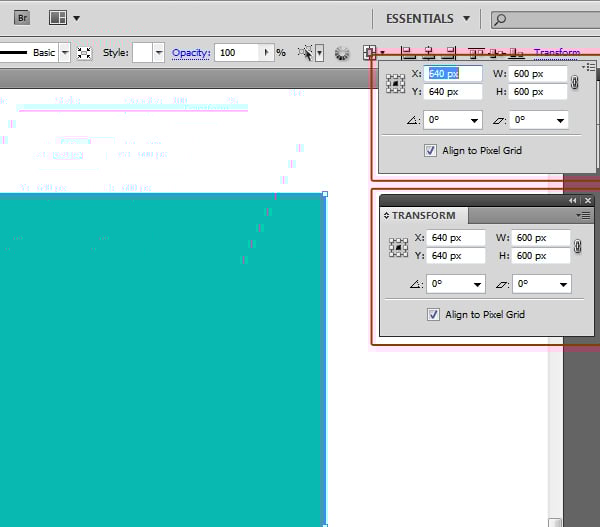Click the Recolor Artwork color wheel icon
Viewport: 600px width, 527px height.
click(342, 53)
